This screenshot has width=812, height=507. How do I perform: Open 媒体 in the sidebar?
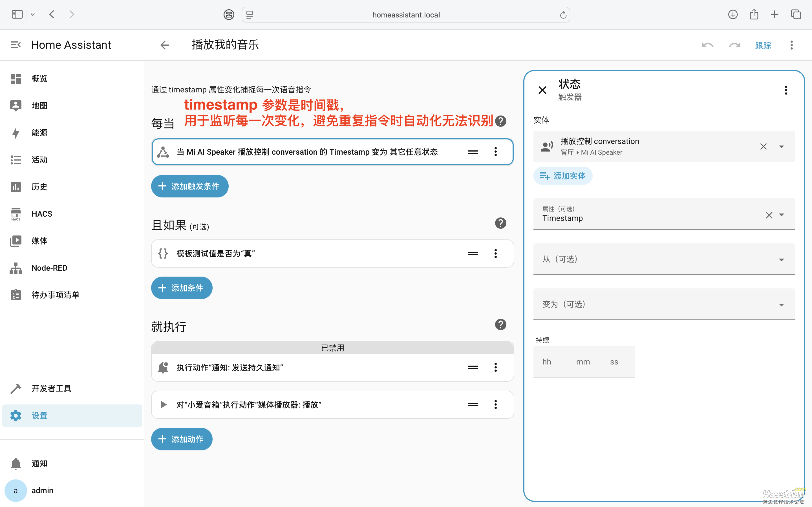click(39, 241)
